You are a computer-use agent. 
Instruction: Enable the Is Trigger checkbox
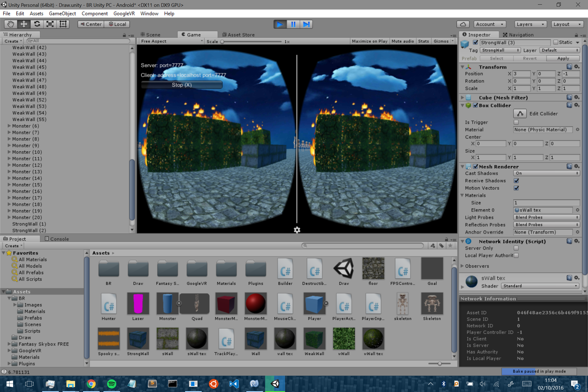516,122
